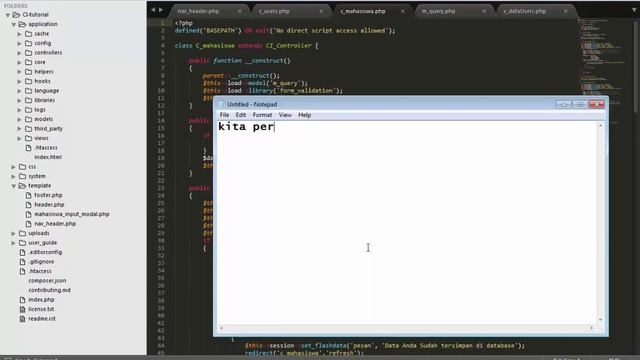This screenshot has height=360, width=640.
Task: Expand the cache folder
Action: pos(19,34)
